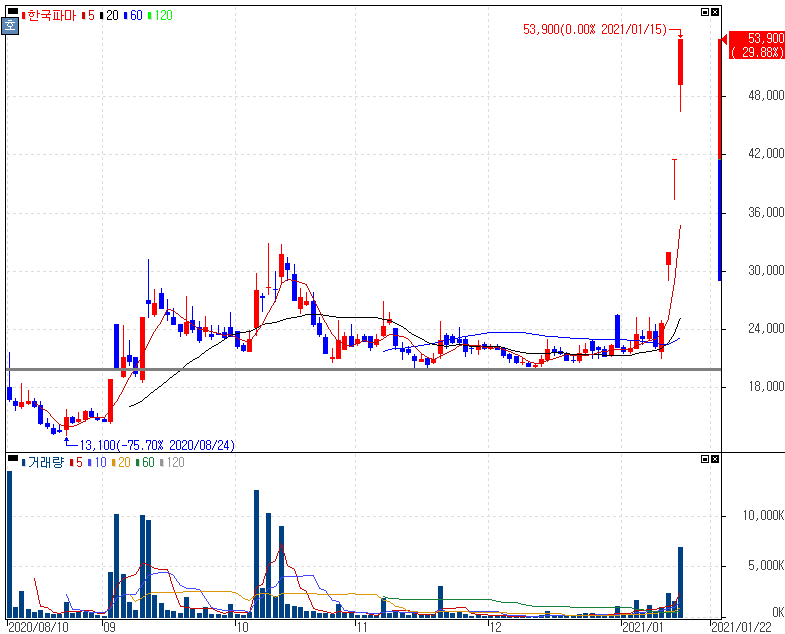Click the 13,100 low annotation dated 2020/08/24

(x=157, y=445)
